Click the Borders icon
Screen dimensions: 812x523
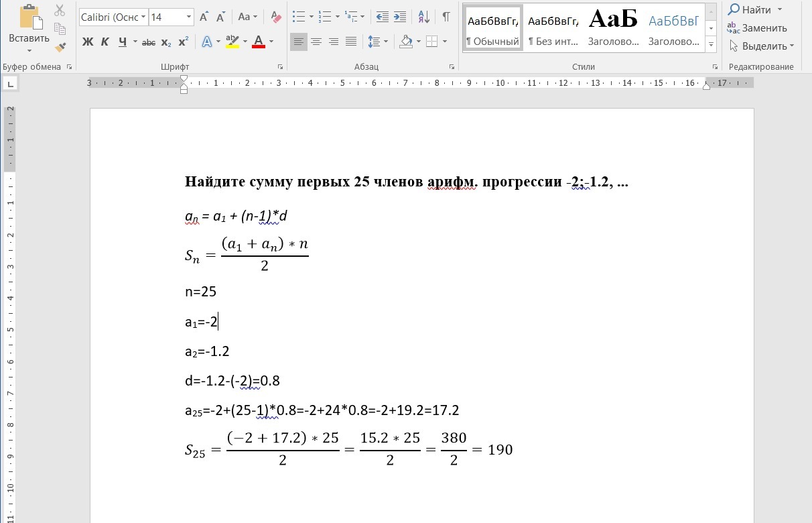[x=431, y=42]
